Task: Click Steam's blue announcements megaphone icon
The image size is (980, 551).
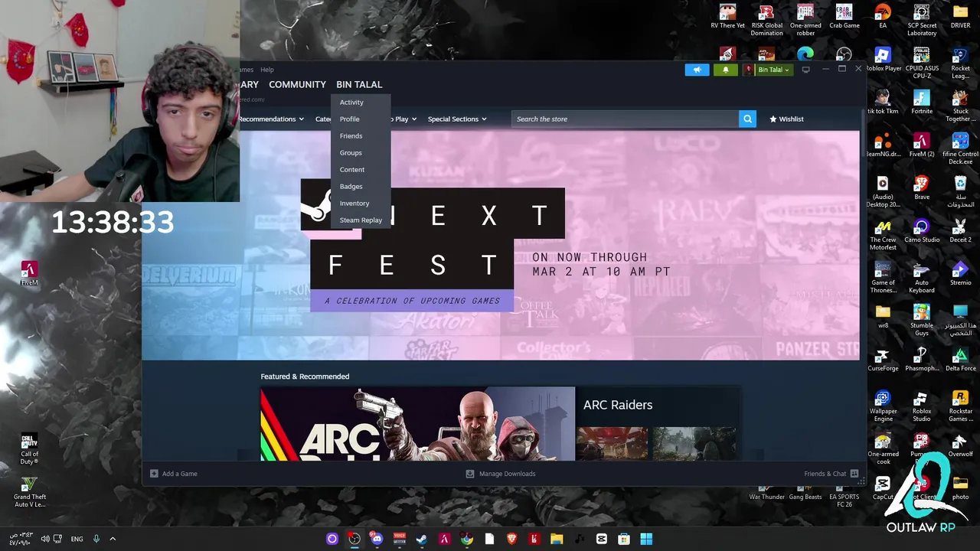Action: [x=697, y=70]
